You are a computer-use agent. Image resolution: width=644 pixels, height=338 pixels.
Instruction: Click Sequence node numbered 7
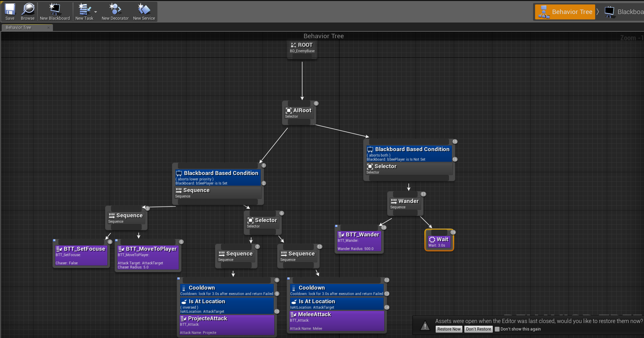click(236, 256)
